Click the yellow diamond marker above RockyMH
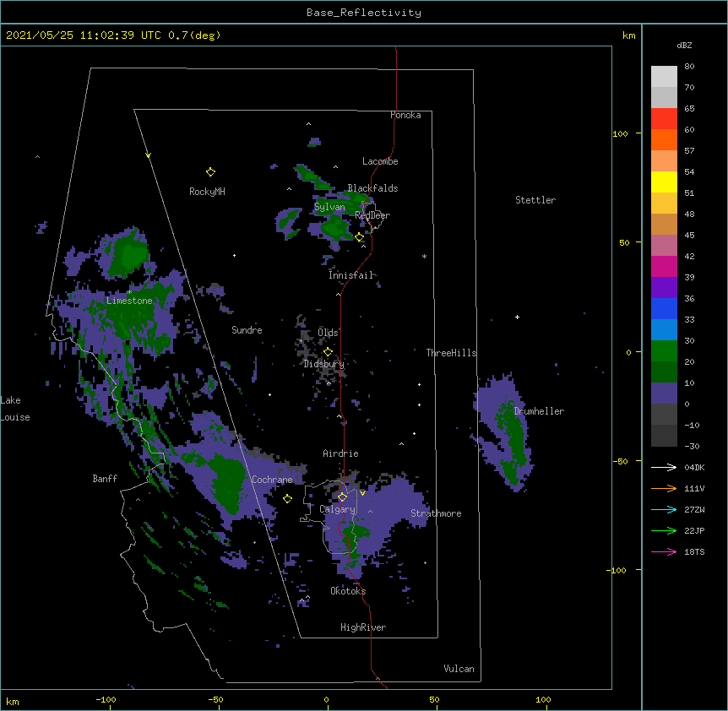Screen dimensions: 728x711 [x=210, y=172]
